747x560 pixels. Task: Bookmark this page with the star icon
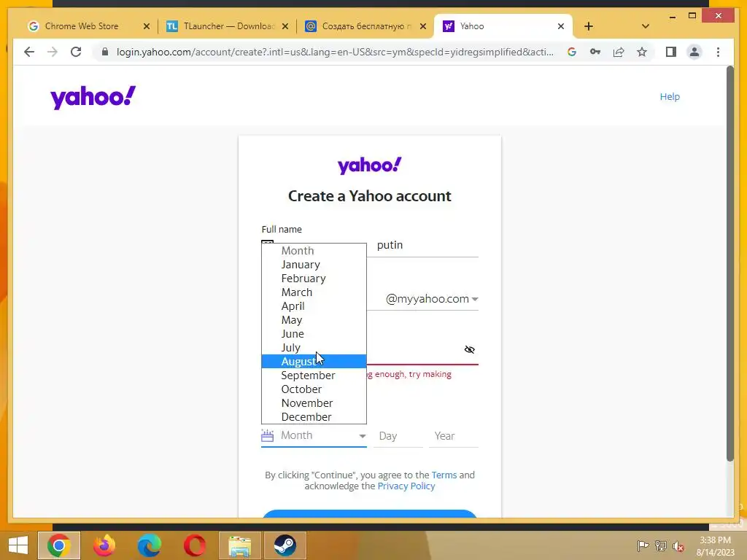coord(642,52)
